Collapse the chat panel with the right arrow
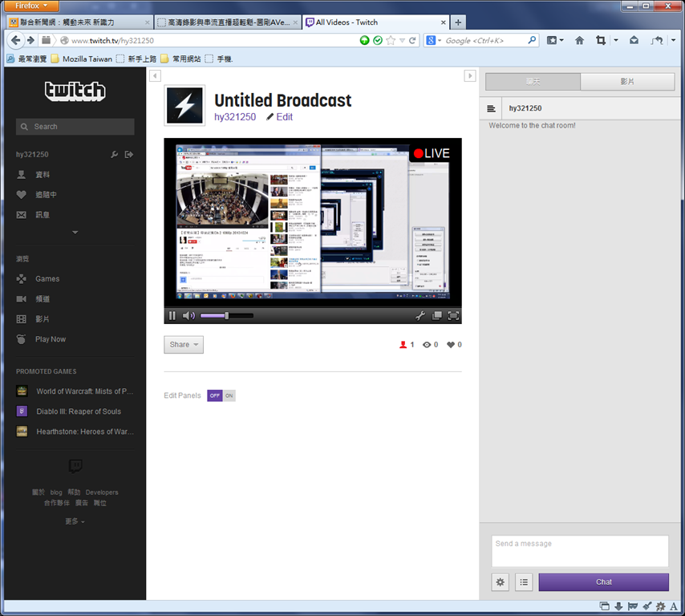The image size is (685, 616). pyautogui.click(x=469, y=75)
